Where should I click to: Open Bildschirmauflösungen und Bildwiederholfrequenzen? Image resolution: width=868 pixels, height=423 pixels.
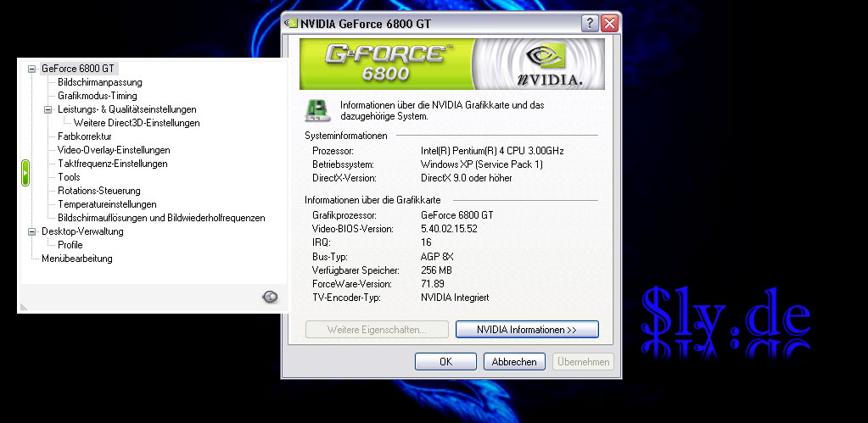[x=162, y=218]
